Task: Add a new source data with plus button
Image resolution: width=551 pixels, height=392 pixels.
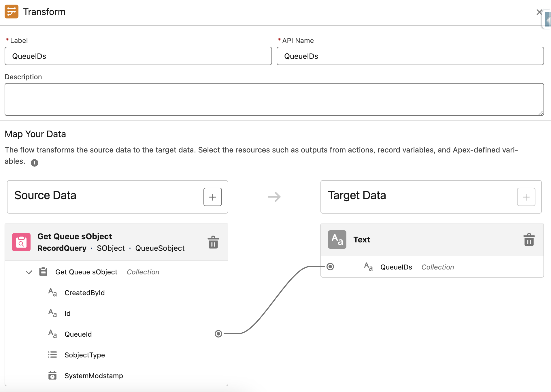Action: click(x=213, y=197)
